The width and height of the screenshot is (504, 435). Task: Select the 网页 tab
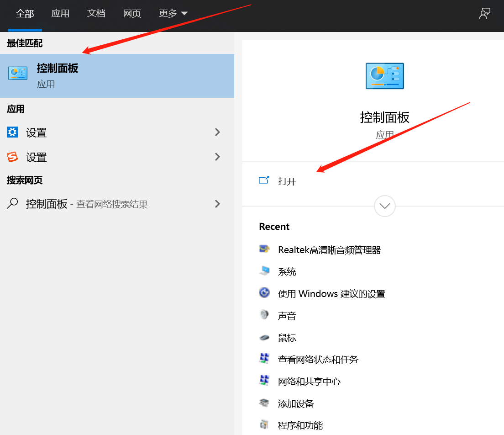(132, 14)
